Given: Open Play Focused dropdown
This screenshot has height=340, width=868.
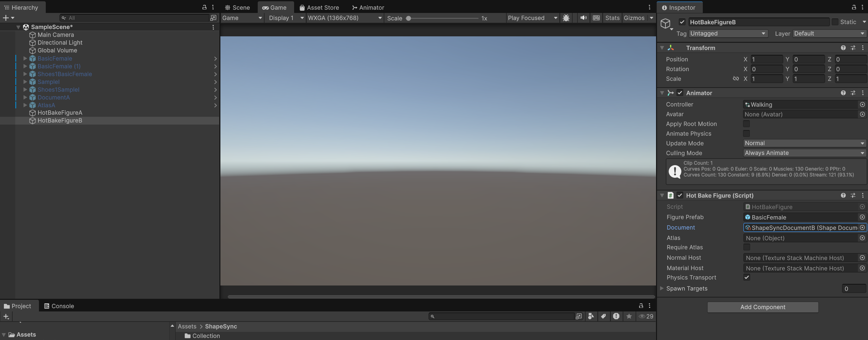Looking at the screenshot, I should pos(533,18).
